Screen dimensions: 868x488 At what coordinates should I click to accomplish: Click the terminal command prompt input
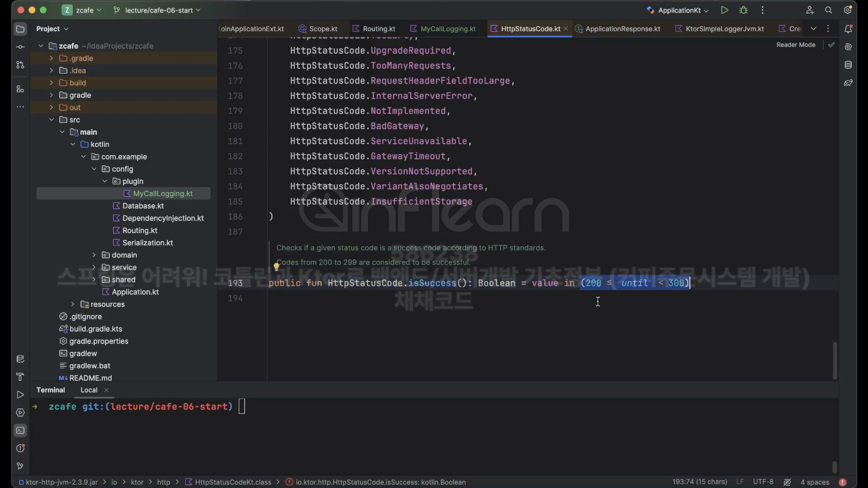coord(242,407)
